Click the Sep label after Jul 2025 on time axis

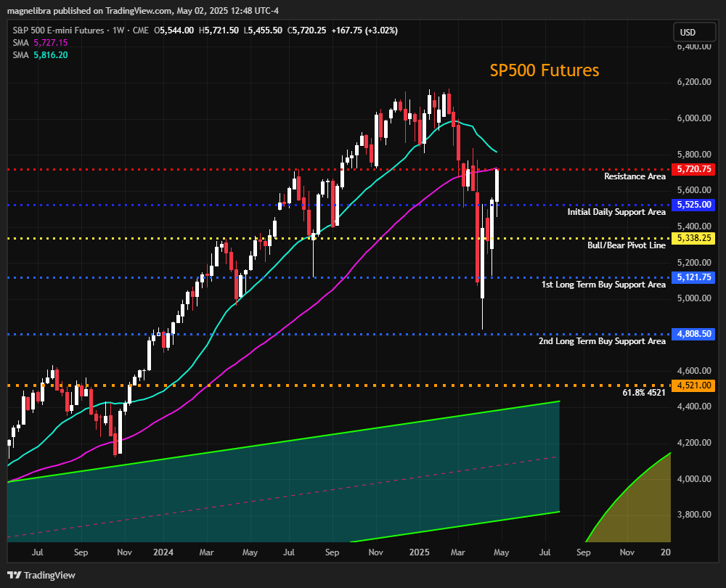tap(584, 552)
